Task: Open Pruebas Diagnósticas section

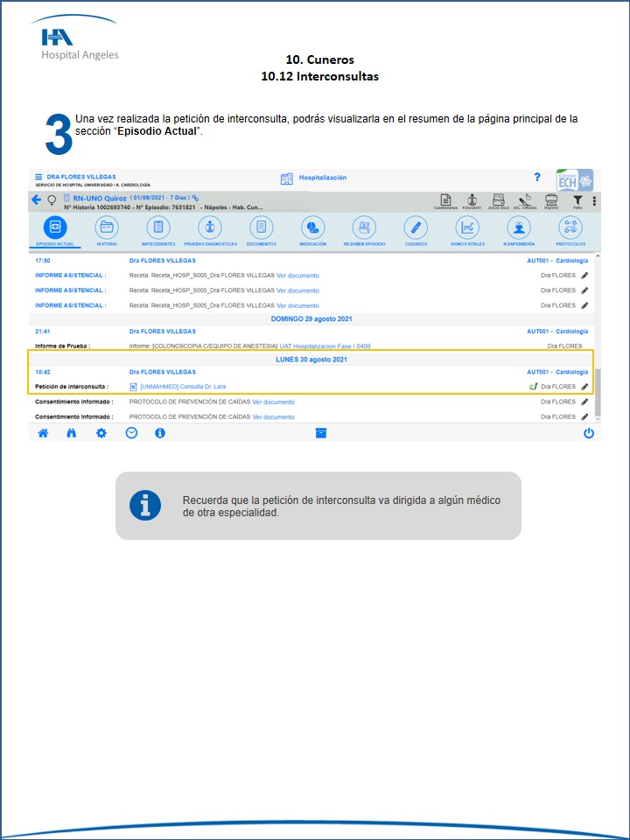Action: click(210, 227)
